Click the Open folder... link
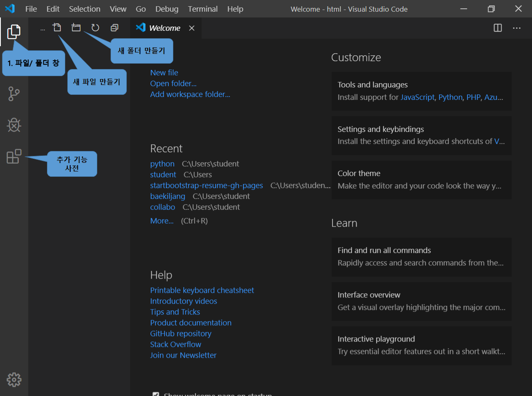The height and width of the screenshot is (396, 532). [x=173, y=83]
